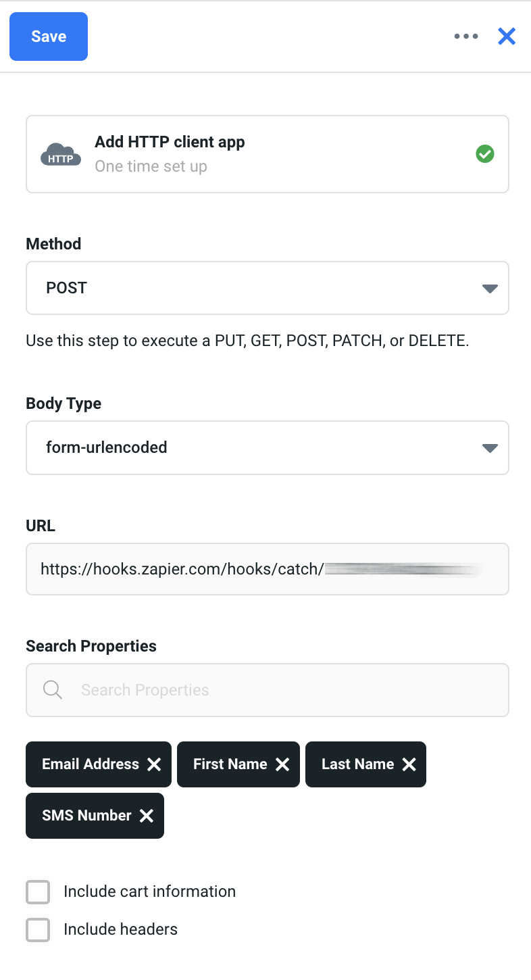Enable Include cart information checkbox
This screenshot has height=980, width=531.
(x=38, y=891)
